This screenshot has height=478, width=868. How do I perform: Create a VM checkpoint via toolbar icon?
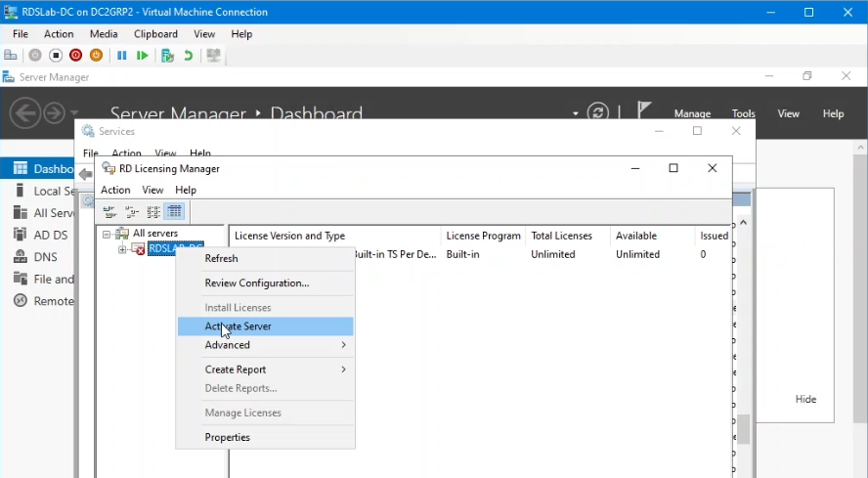point(167,56)
